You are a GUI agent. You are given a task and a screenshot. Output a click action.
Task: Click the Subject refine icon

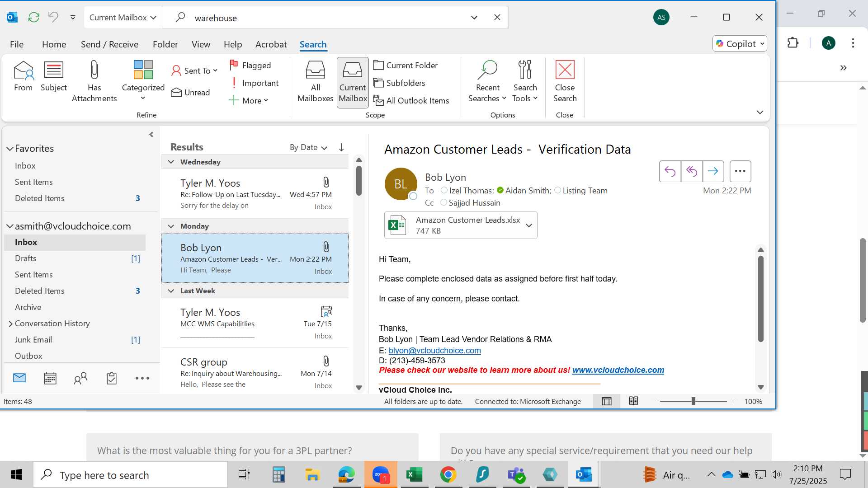(x=53, y=76)
